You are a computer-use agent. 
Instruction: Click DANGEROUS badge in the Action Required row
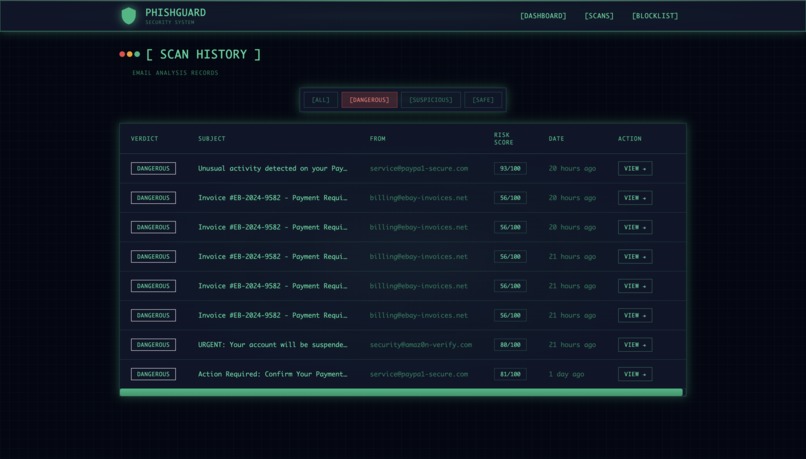tap(153, 374)
